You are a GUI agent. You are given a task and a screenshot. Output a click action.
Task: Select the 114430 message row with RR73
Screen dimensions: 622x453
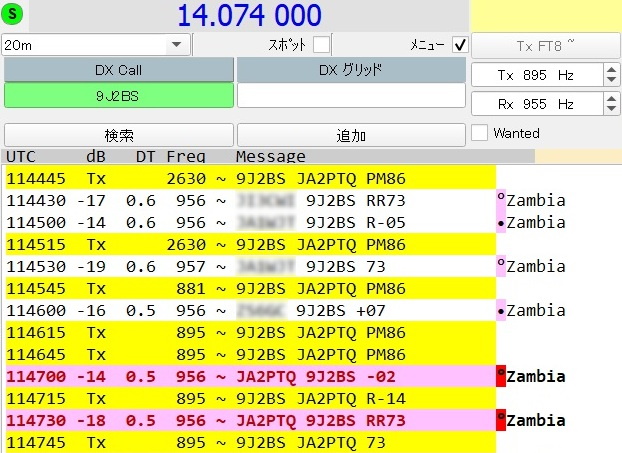click(251, 200)
